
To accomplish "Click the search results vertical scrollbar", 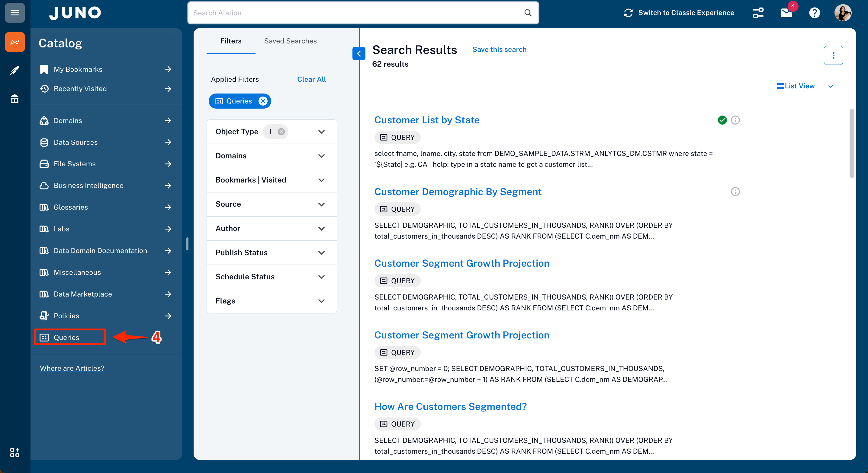I will (851, 143).
